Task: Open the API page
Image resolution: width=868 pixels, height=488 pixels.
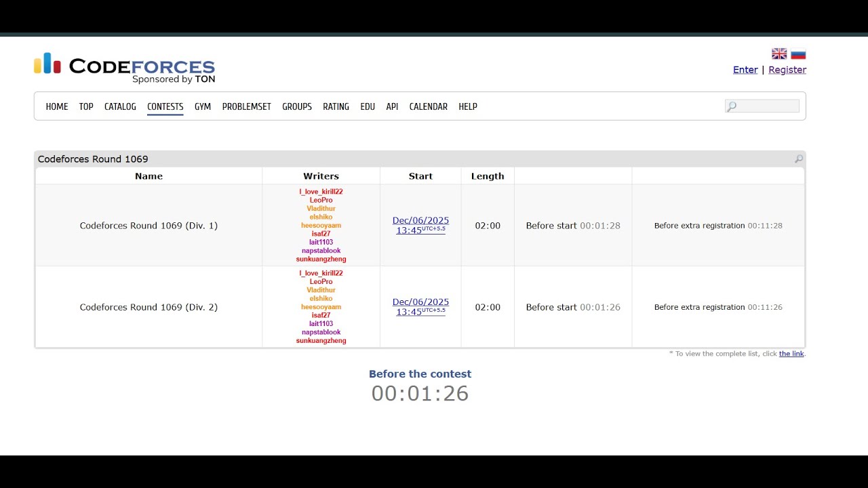Action: click(x=392, y=106)
